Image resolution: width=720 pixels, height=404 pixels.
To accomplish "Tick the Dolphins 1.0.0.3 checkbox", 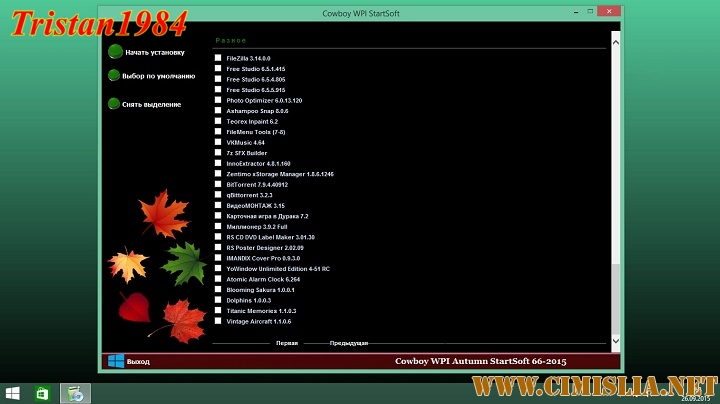I will point(218,300).
